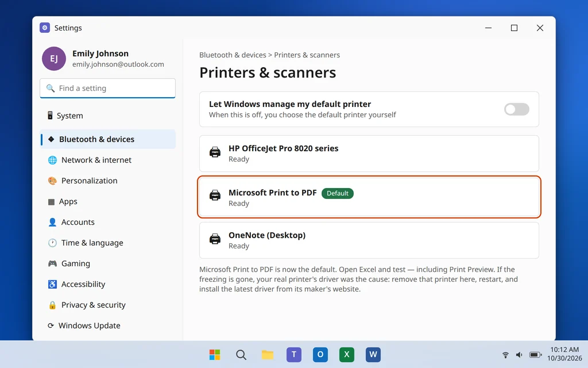Screen dimensions: 588x368
Task: Open the Apps settings category
Action: [107, 202]
